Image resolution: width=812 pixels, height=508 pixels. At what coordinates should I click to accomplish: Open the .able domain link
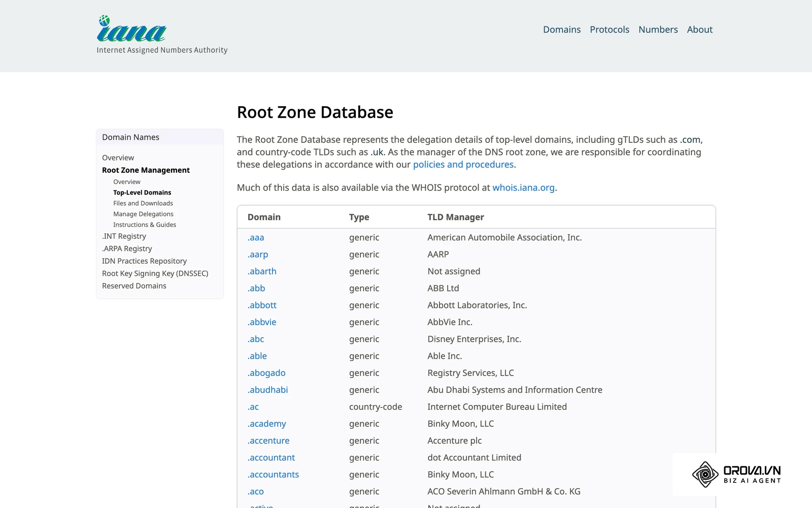point(257,356)
